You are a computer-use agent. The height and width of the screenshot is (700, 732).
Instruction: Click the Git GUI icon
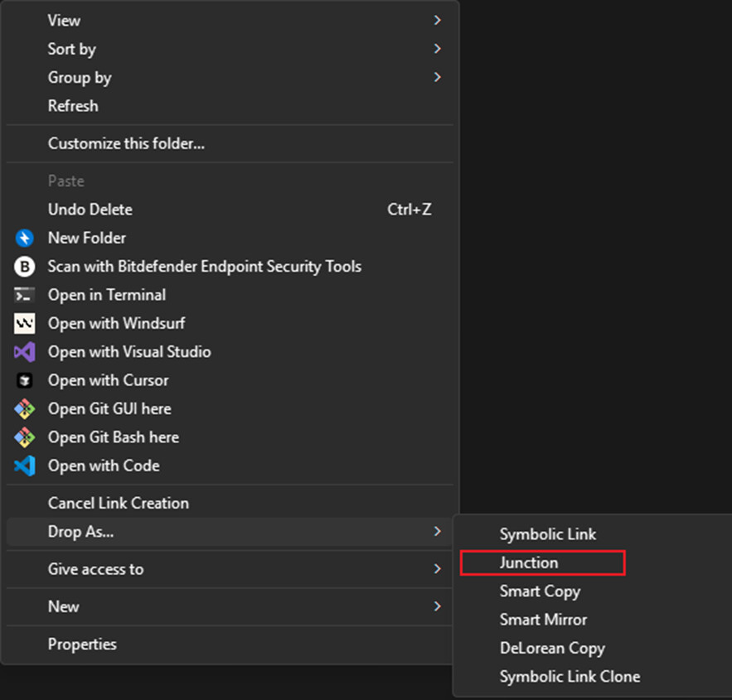[24, 409]
